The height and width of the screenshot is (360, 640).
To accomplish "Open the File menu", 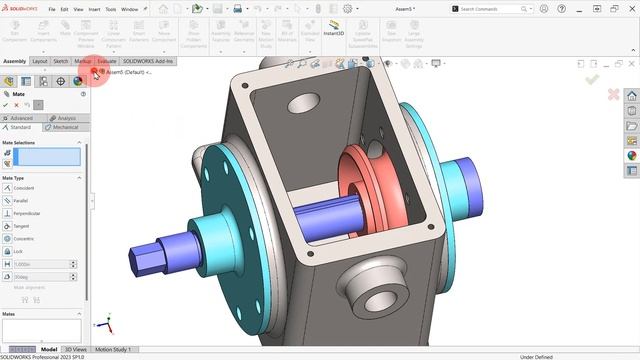I will (x=52, y=9).
